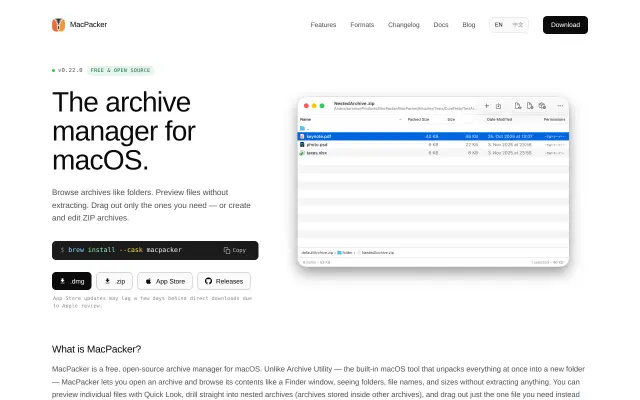Open the more options ellipsis menu
The image size is (640, 400).
click(560, 106)
